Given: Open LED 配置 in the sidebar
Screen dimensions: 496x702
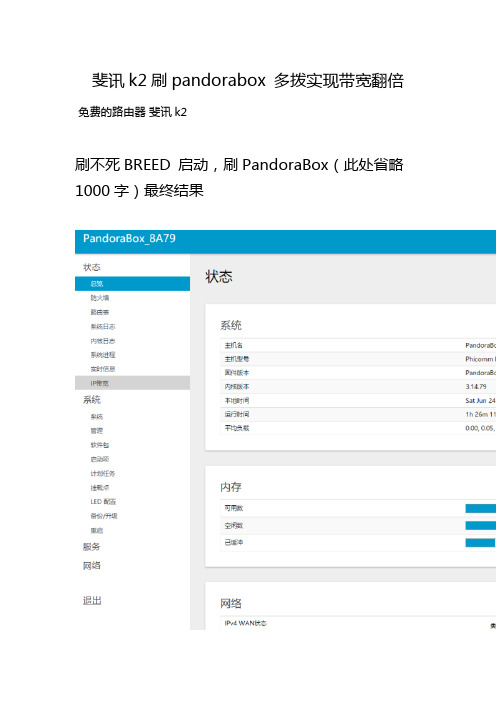Looking at the screenshot, I should pos(103,501).
